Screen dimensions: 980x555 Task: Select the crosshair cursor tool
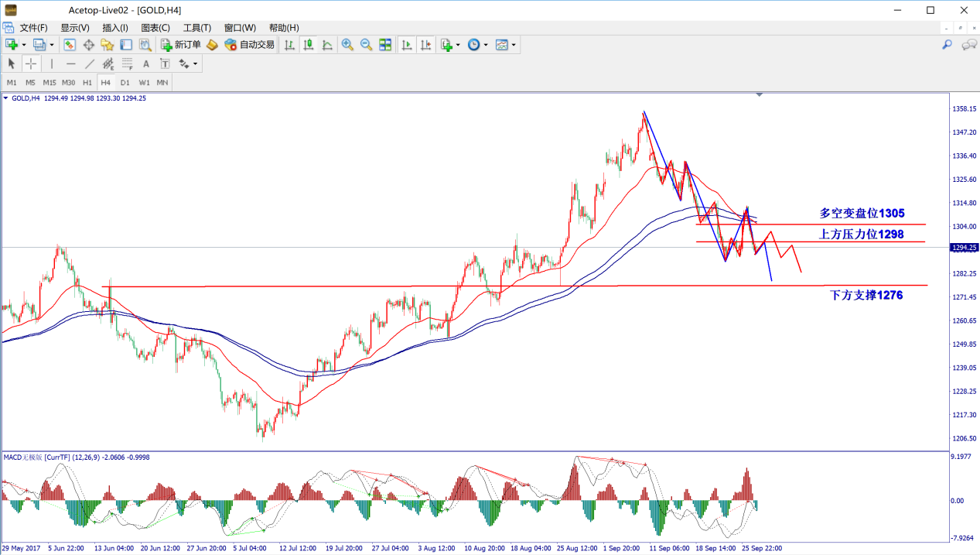31,63
